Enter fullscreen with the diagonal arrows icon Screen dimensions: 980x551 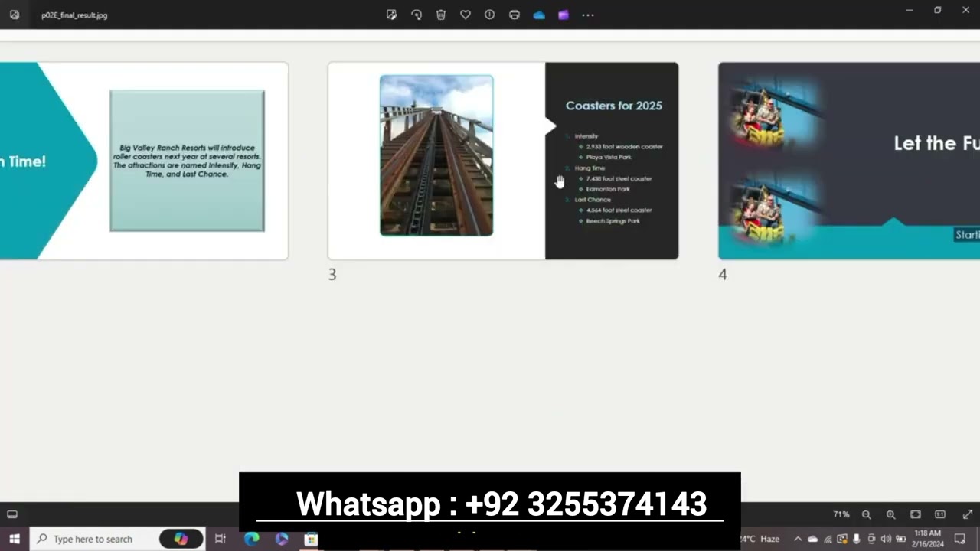pyautogui.click(x=968, y=514)
